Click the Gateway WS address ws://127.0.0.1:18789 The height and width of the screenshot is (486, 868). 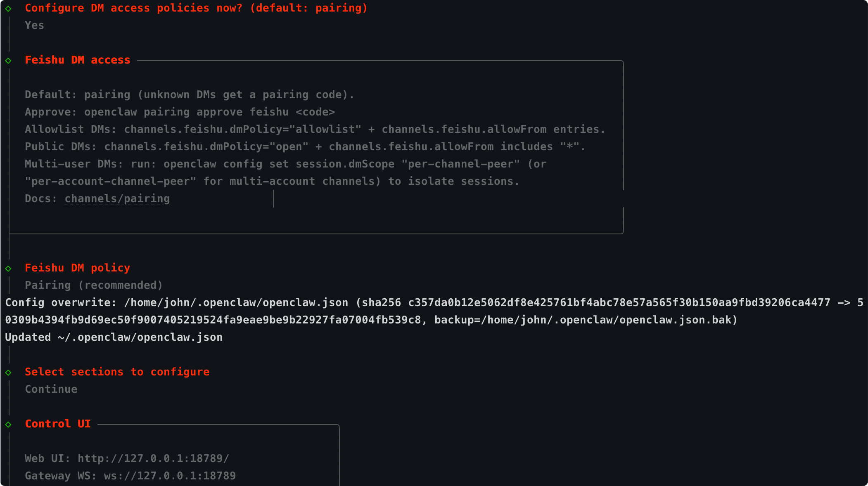click(170, 476)
